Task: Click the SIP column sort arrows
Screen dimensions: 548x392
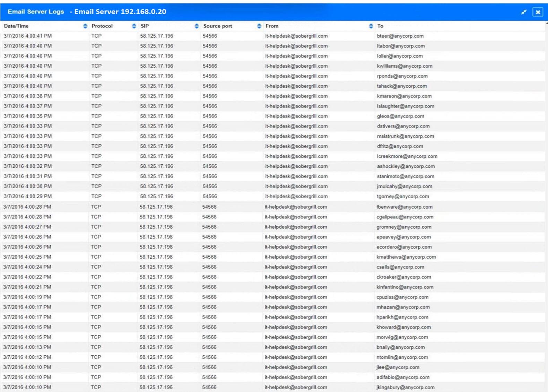Action: pyautogui.click(x=197, y=26)
